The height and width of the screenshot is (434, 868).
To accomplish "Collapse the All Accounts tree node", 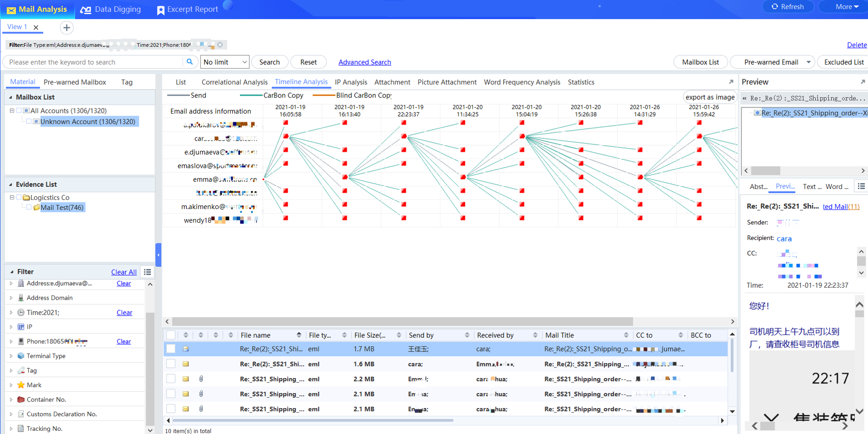I will click(x=12, y=110).
